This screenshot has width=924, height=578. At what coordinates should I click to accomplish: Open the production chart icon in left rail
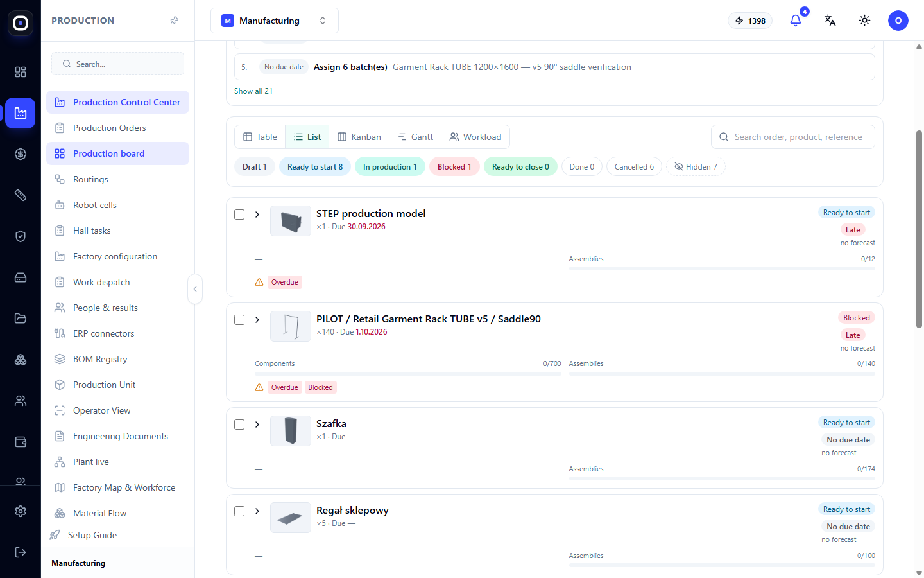(x=21, y=113)
